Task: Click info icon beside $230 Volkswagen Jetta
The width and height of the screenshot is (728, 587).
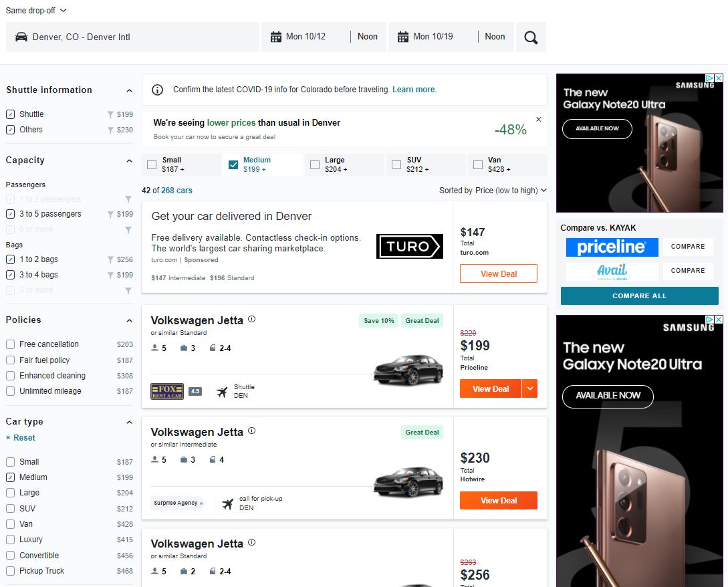Action: 251,431
